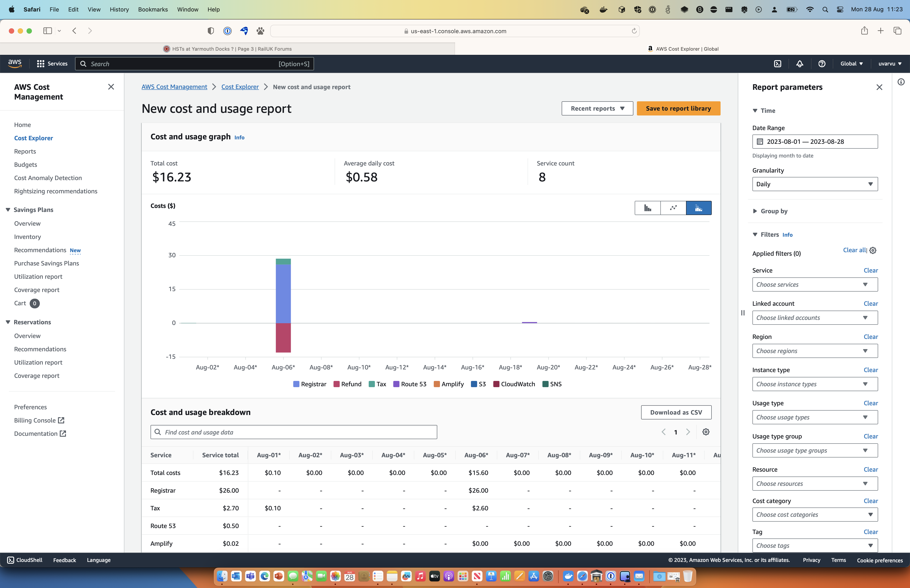Toggle the S3 legend series
The height and width of the screenshot is (588, 910).
478,384
